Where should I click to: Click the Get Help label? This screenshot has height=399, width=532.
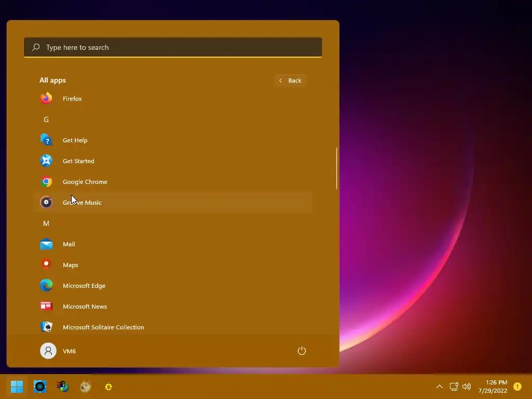click(x=75, y=140)
